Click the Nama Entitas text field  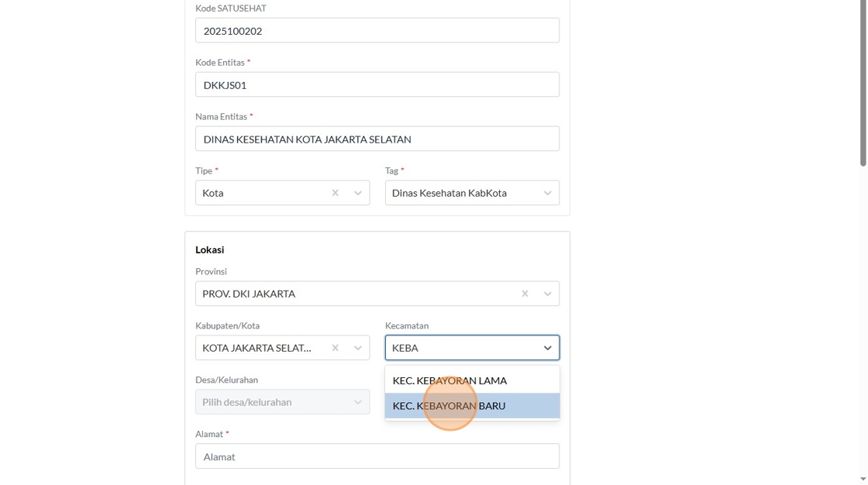(377, 139)
